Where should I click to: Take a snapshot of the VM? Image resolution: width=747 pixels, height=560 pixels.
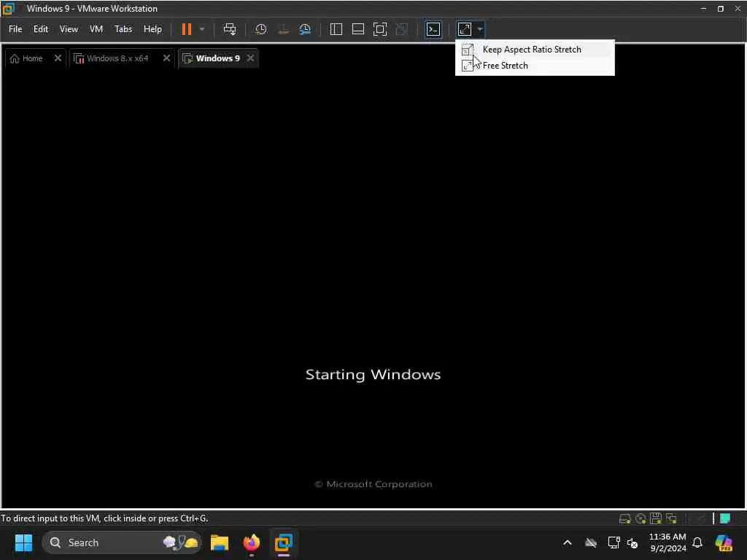pyautogui.click(x=260, y=29)
